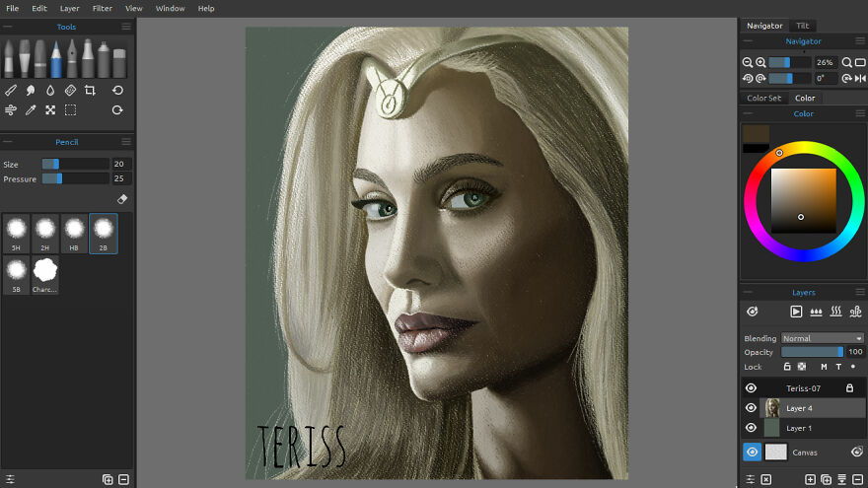Choose the HB pencil preset
The height and width of the screenshot is (488, 868).
74,234
